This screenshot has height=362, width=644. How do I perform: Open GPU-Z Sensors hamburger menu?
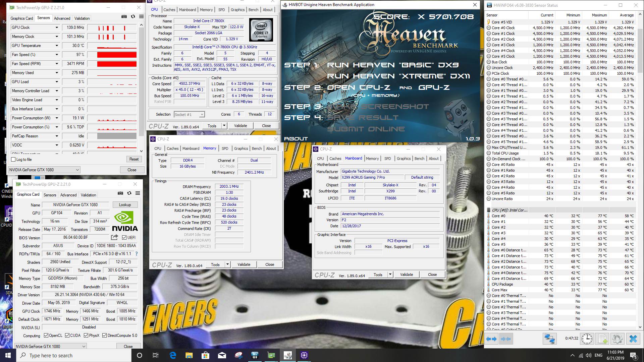click(141, 16)
